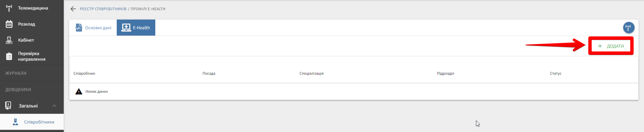Click the Розклад calendar icon
644x132 pixels.
[x=9, y=24]
